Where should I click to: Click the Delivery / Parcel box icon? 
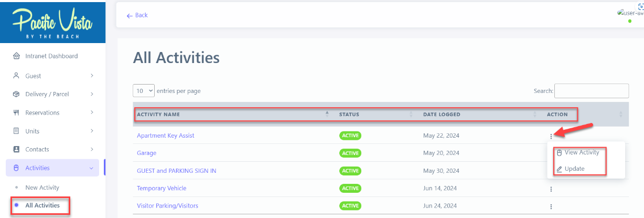click(x=16, y=94)
